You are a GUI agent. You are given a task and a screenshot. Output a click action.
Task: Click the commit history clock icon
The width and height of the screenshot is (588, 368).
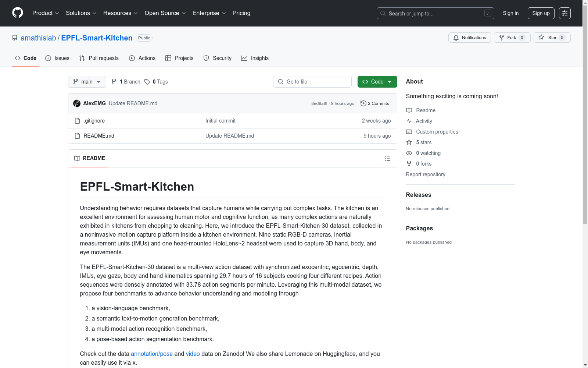363,103
